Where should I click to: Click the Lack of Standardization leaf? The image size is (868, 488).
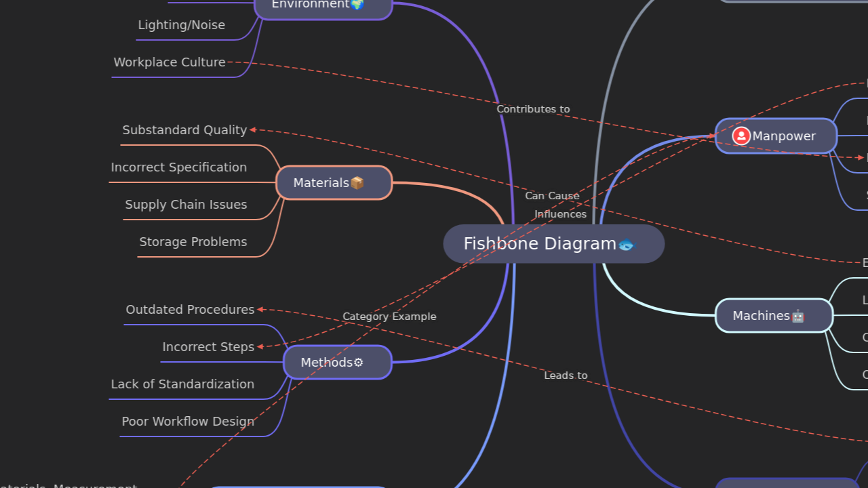[x=182, y=384]
